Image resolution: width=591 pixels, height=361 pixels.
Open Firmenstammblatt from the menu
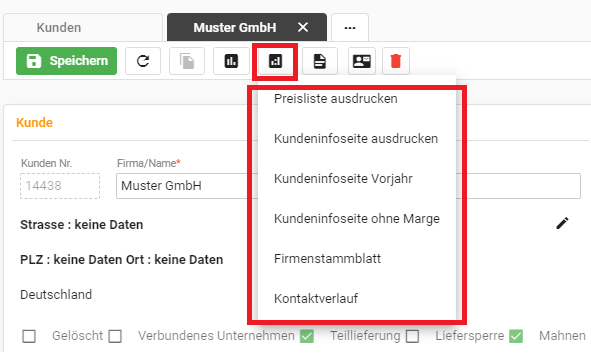[357, 259]
